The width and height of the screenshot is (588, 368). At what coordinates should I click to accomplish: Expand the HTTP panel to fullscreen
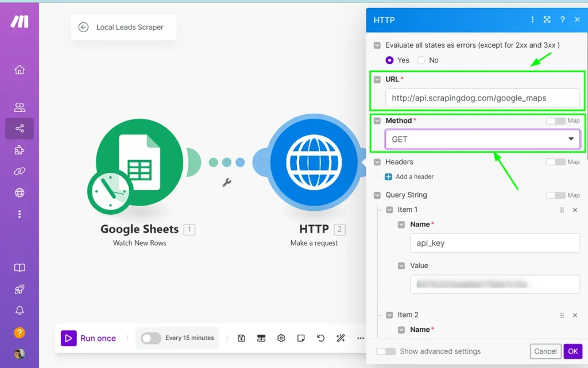coord(547,20)
